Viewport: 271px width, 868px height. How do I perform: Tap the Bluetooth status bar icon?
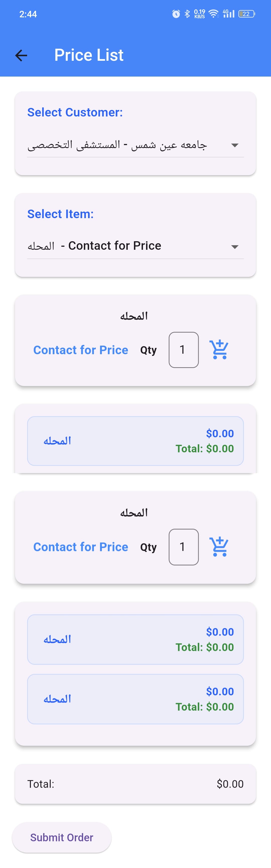click(187, 14)
